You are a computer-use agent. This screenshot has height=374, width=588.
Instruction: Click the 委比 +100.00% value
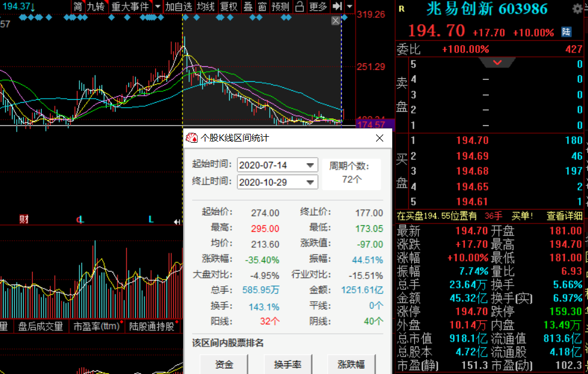coord(466,49)
